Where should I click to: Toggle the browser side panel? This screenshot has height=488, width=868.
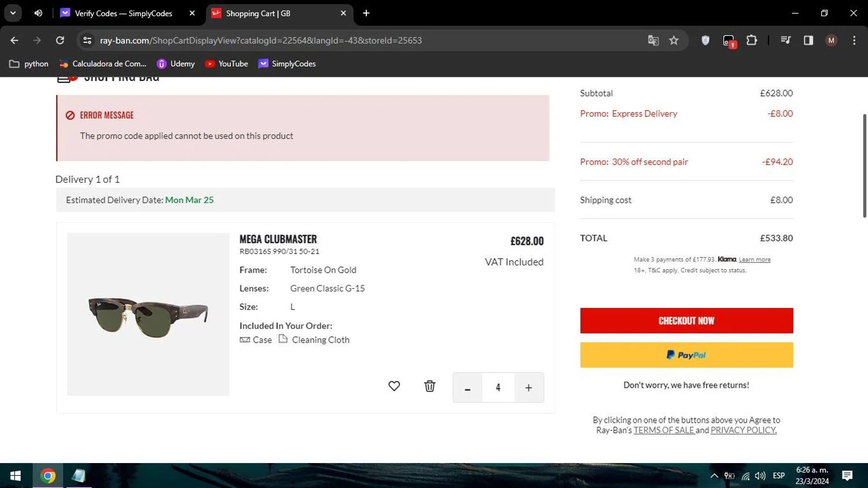[808, 41]
